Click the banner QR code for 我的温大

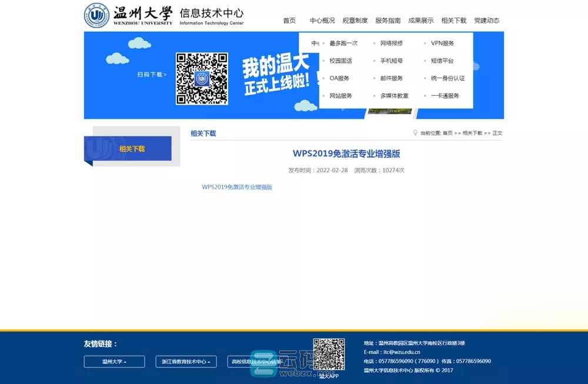(x=202, y=79)
